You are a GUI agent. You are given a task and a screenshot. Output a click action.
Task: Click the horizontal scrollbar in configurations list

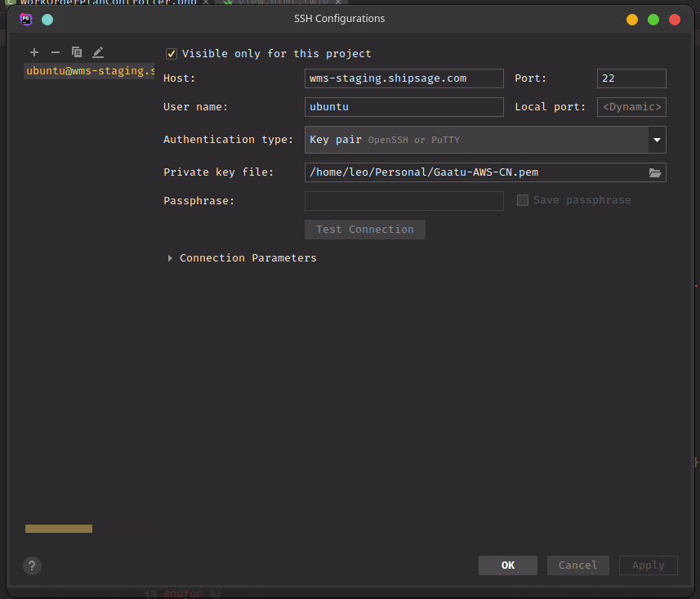pyautogui.click(x=59, y=529)
